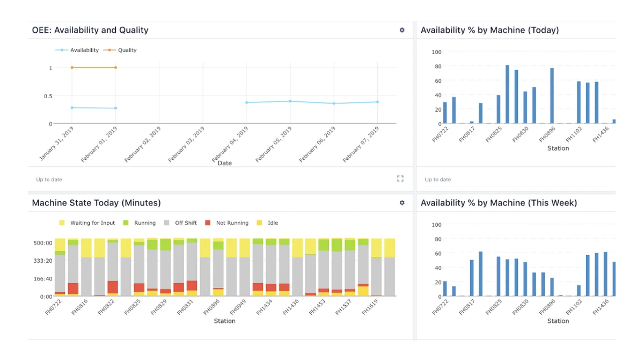Toggle the Availability series in OEE legend
The height and width of the screenshot is (362, 644).
(78, 50)
